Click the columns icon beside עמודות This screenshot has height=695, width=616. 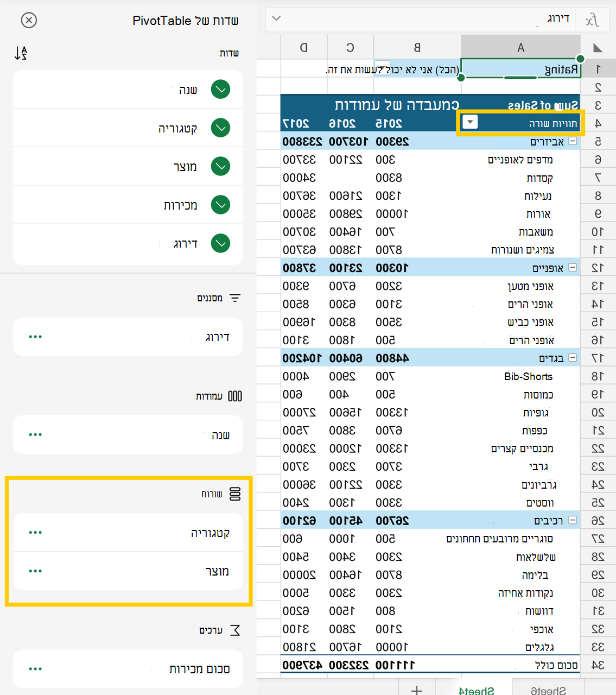pos(235,396)
